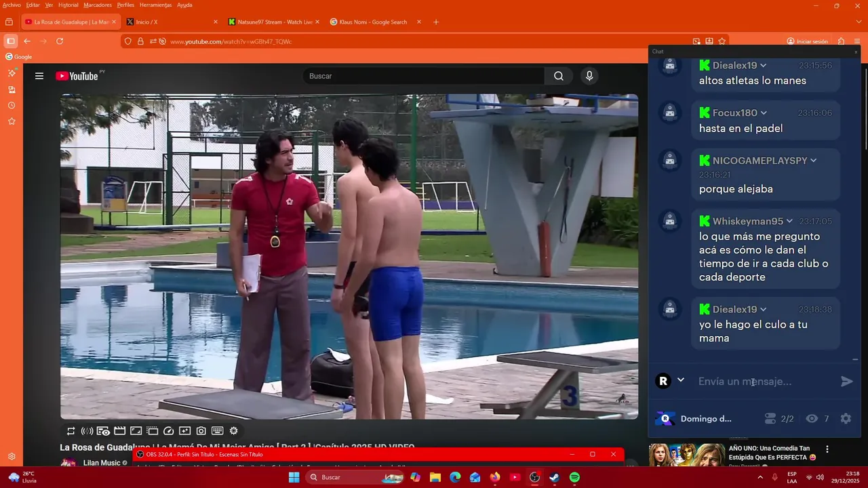This screenshot has height=488, width=868.
Task: Open File Explorer from the taskbar
Action: (435, 477)
